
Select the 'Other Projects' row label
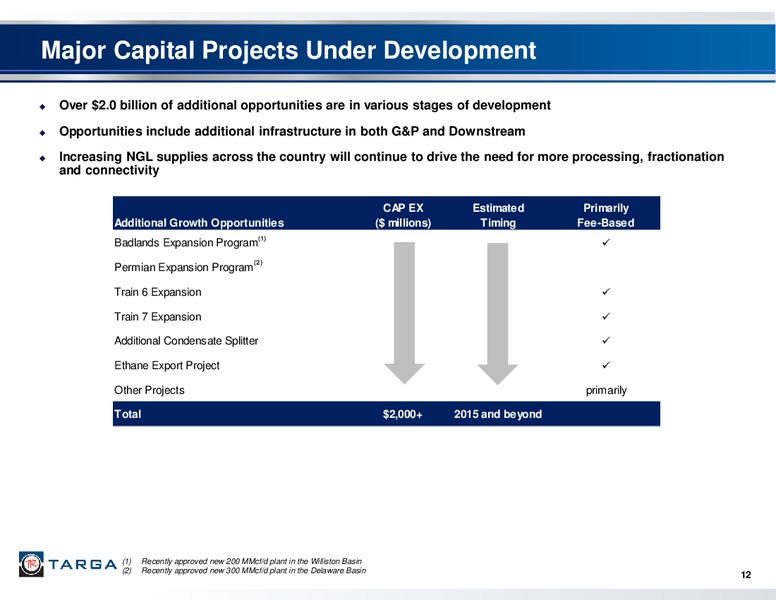click(149, 390)
